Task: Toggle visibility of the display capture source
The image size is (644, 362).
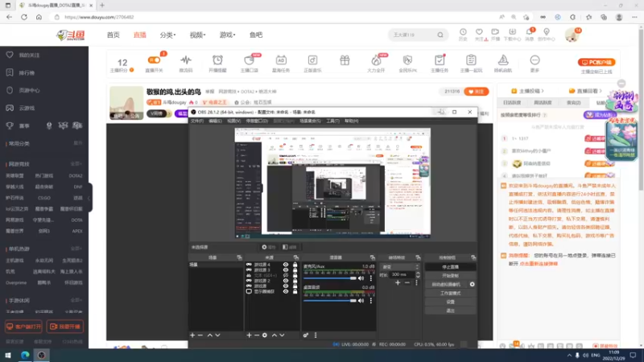Action: tap(286, 291)
